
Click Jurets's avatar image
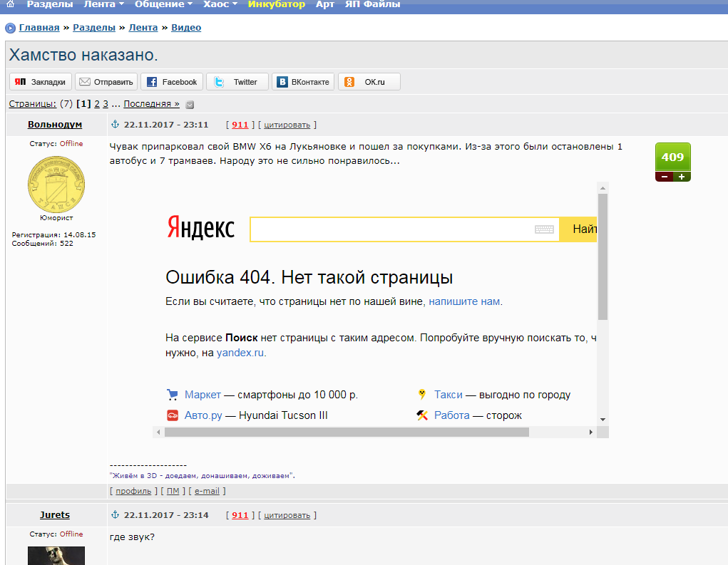tap(56, 556)
